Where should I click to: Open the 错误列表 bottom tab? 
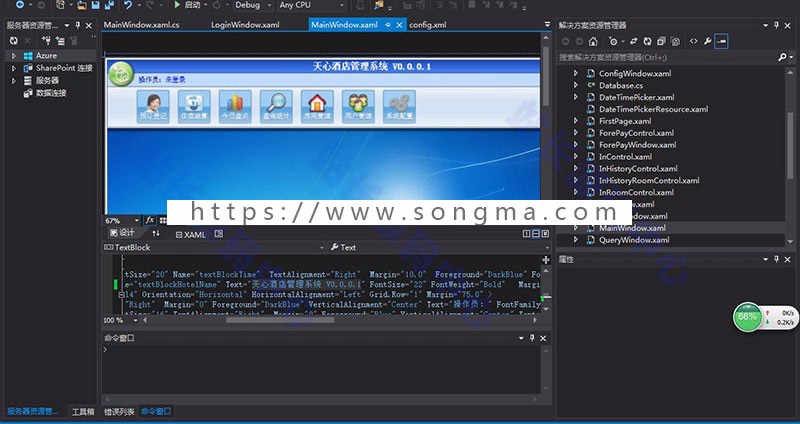pyautogui.click(x=119, y=412)
